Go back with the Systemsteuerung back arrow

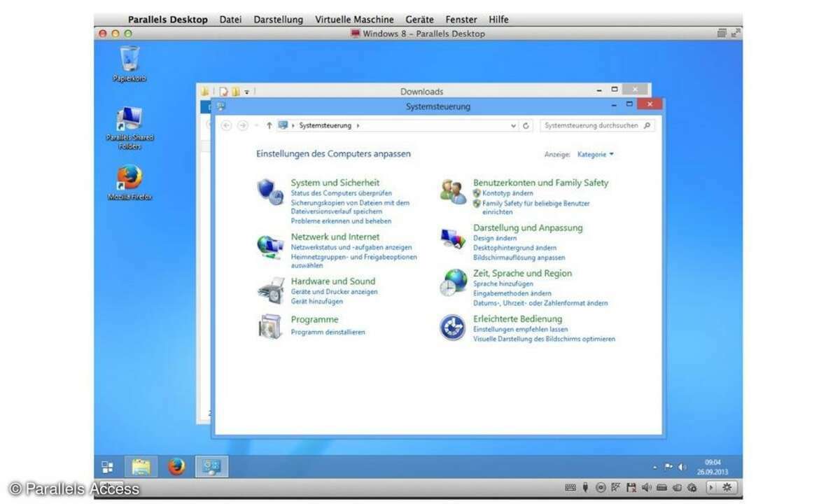[x=226, y=125]
